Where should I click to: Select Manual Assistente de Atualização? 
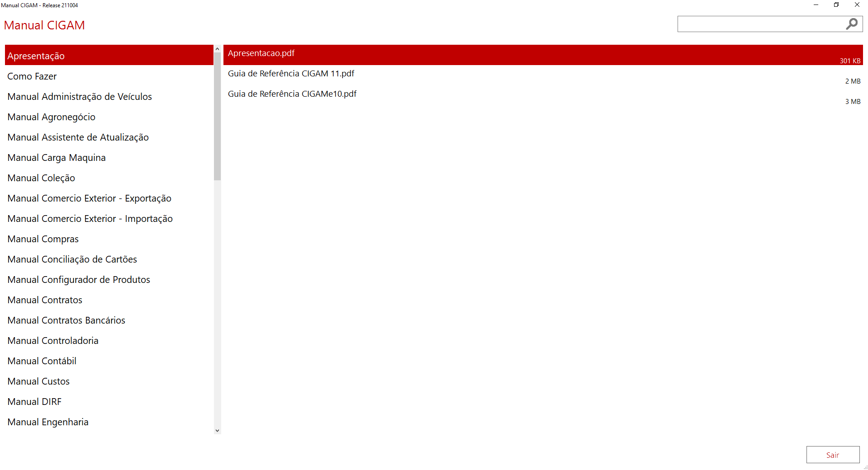click(109, 137)
